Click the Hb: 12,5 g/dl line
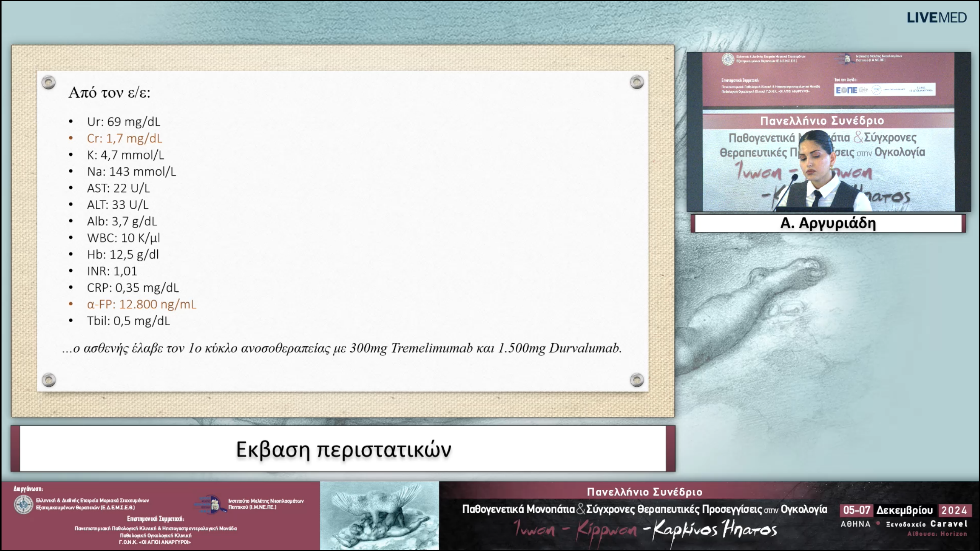 (x=122, y=254)
